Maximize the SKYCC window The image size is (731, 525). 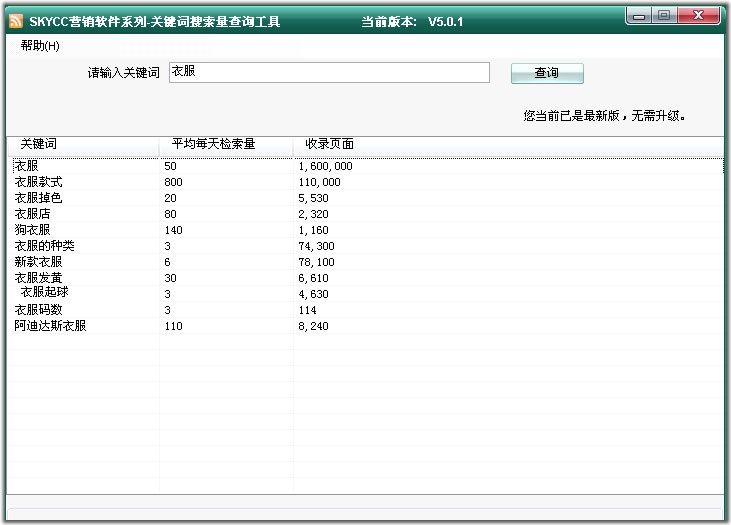(664, 16)
